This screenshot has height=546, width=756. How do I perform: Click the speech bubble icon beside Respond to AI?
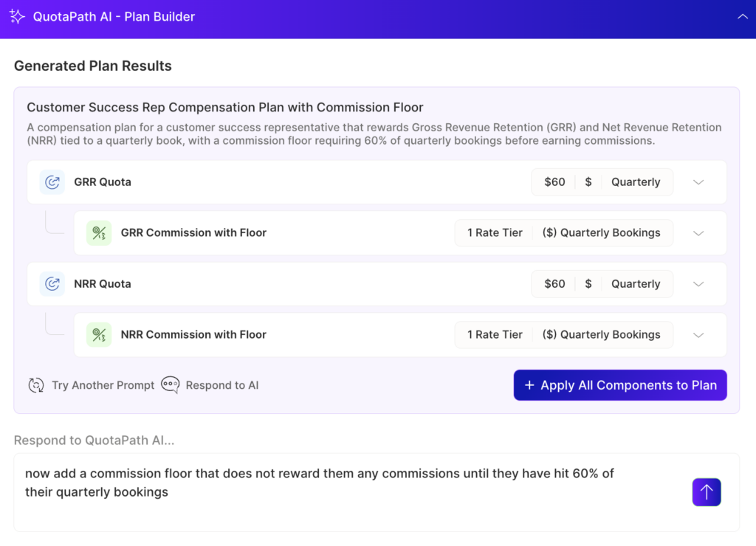pos(170,384)
